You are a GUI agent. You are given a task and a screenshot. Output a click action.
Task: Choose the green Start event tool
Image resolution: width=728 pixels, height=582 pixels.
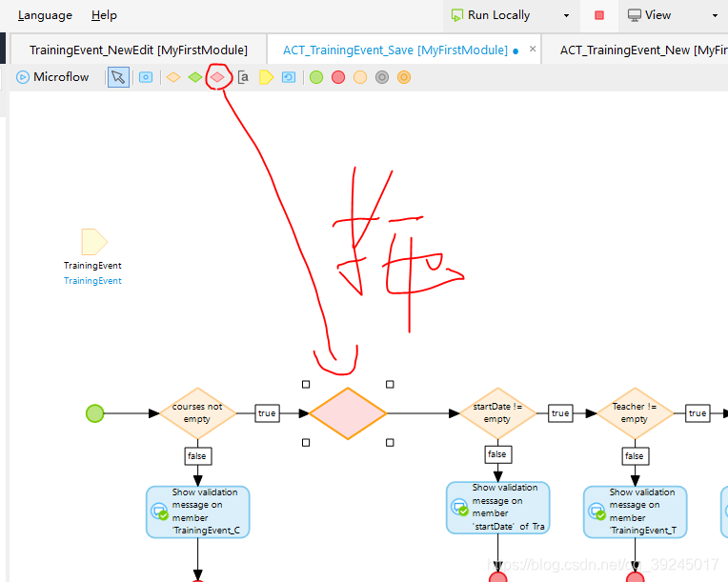click(x=316, y=77)
